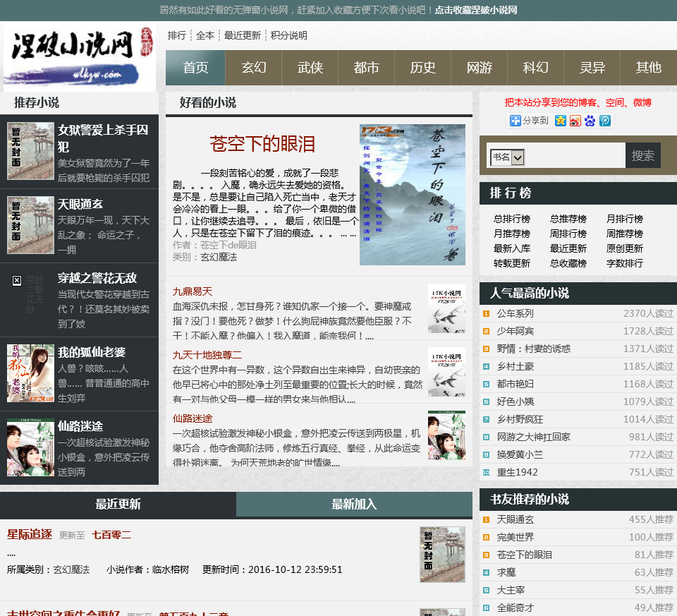Open the 总收藏榜 ranking link
Image resolution: width=677 pixels, height=616 pixels.
pyautogui.click(x=568, y=263)
